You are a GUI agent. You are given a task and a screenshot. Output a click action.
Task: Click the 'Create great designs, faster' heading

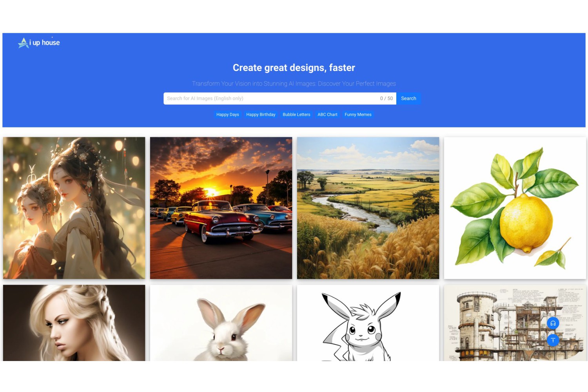(x=294, y=68)
